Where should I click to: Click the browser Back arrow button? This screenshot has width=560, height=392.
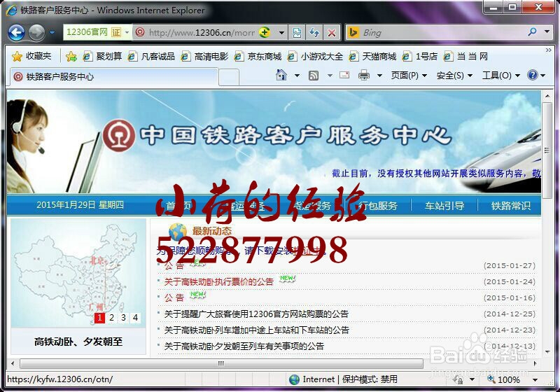pos(16,33)
